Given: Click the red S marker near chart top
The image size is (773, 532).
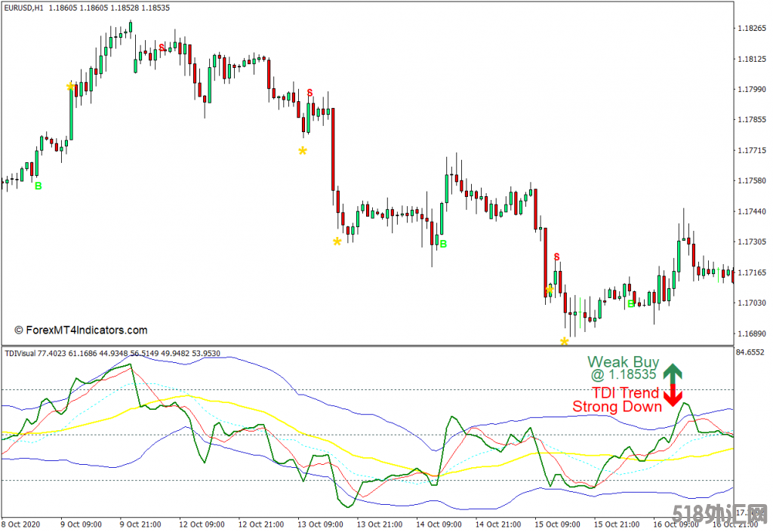Looking at the screenshot, I should (x=162, y=48).
